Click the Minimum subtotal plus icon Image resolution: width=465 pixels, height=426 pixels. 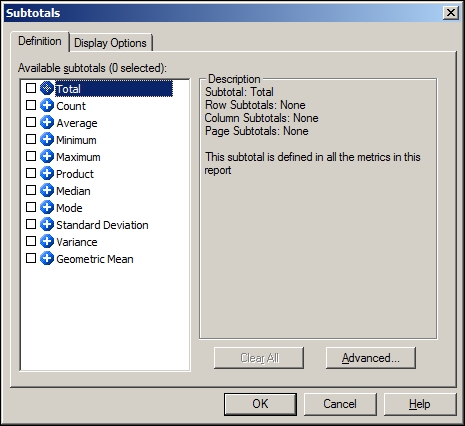pyautogui.click(x=47, y=139)
